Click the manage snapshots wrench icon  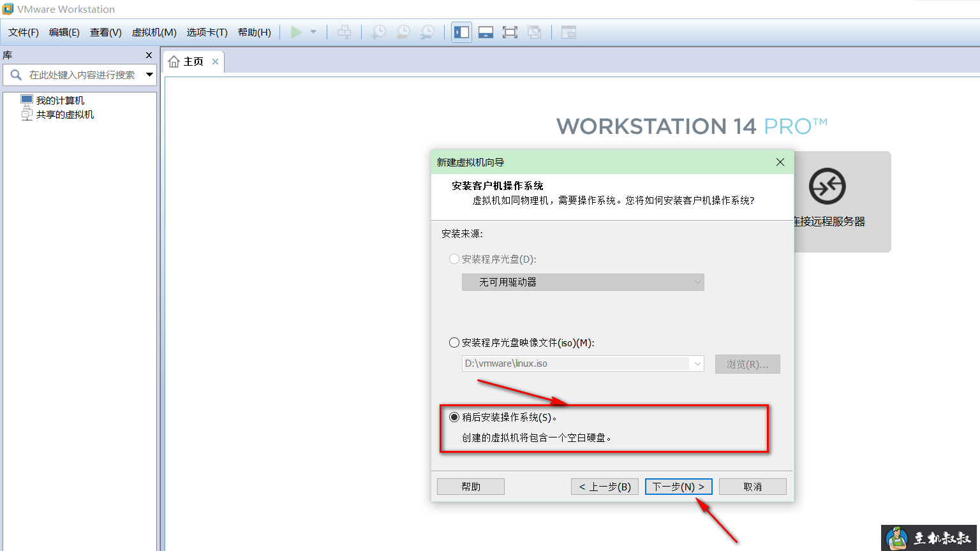[x=427, y=32]
